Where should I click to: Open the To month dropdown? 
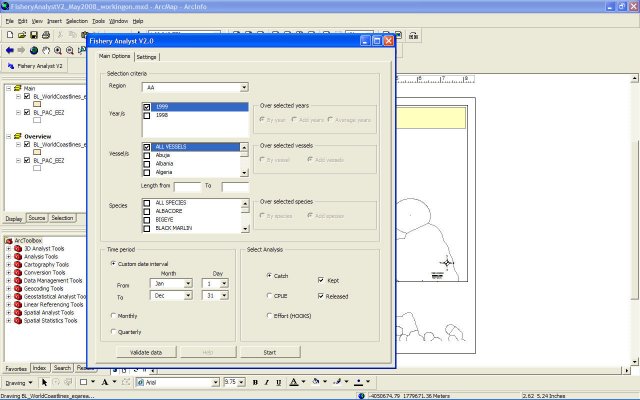click(x=188, y=296)
